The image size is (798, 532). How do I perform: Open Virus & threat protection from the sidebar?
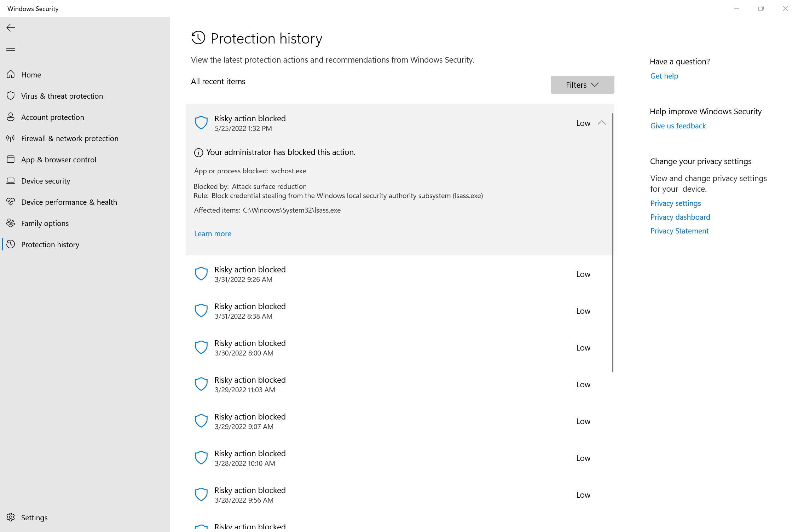tap(62, 96)
